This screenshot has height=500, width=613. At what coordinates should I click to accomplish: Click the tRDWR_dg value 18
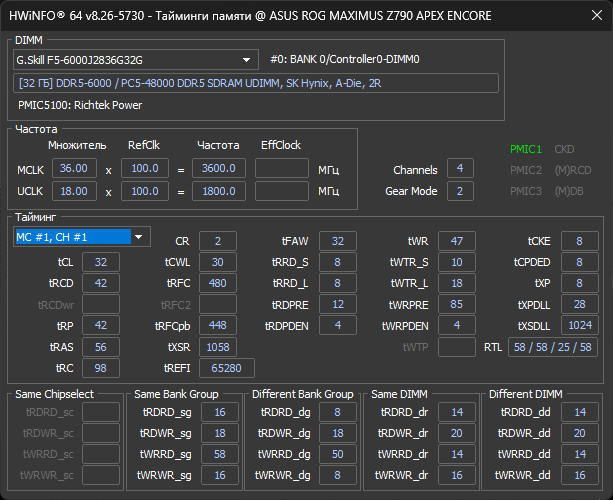click(338, 433)
